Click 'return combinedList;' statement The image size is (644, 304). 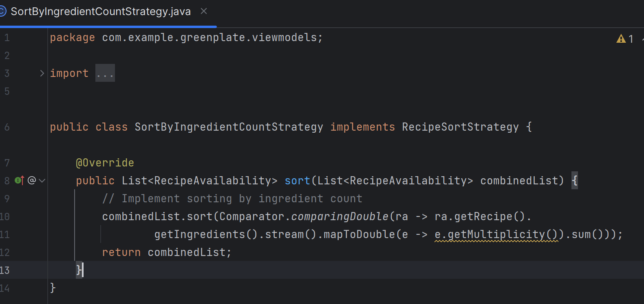167,252
